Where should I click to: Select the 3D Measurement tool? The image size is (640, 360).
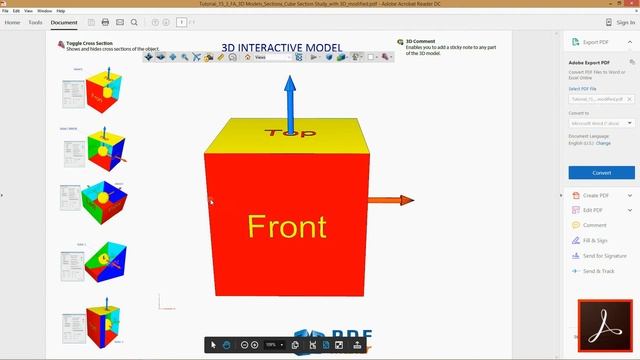221,57
